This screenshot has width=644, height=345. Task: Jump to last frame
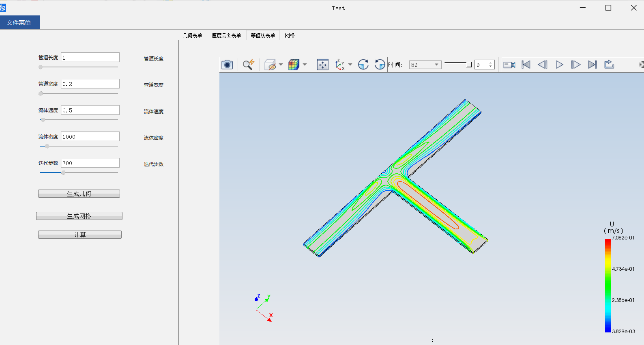tap(592, 65)
